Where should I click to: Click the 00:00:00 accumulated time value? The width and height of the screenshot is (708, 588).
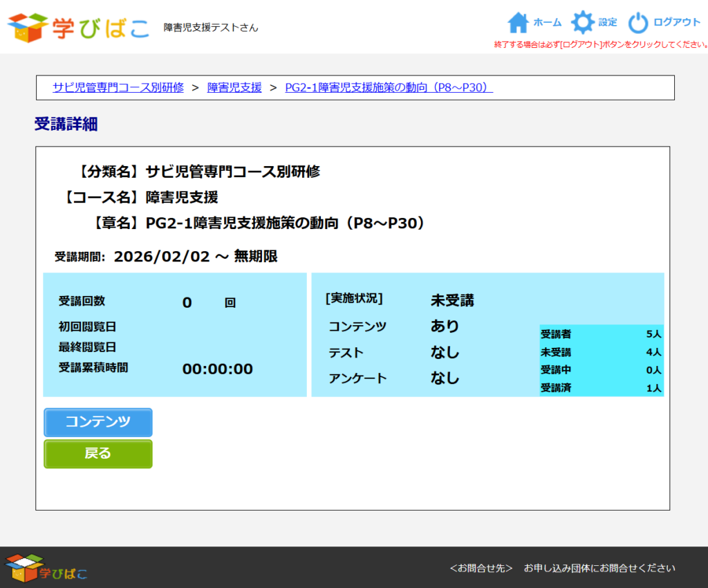pos(217,369)
